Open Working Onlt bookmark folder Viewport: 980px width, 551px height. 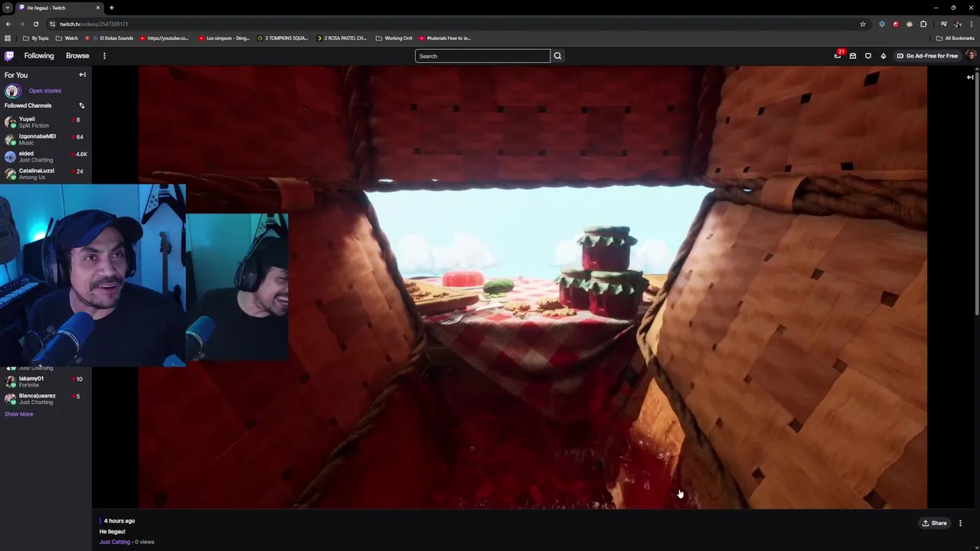tap(394, 38)
